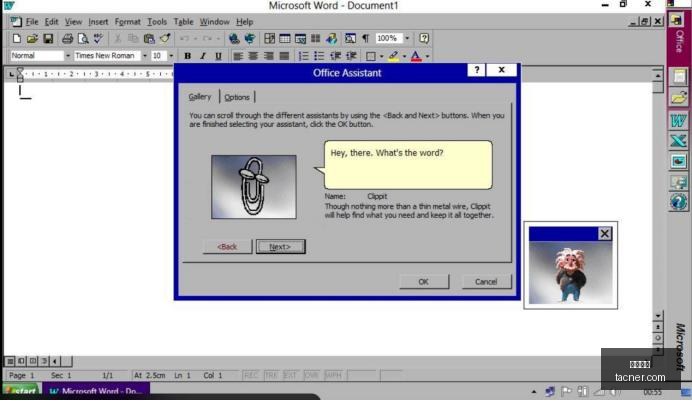Open the File menu
Image resolution: width=692 pixels, height=401 pixels.
coord(32,22)
